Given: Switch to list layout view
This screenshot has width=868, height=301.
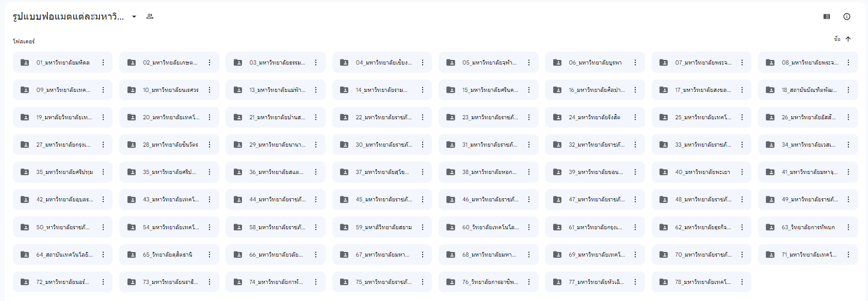Looking at the screenshot, I should pos(827,17).
